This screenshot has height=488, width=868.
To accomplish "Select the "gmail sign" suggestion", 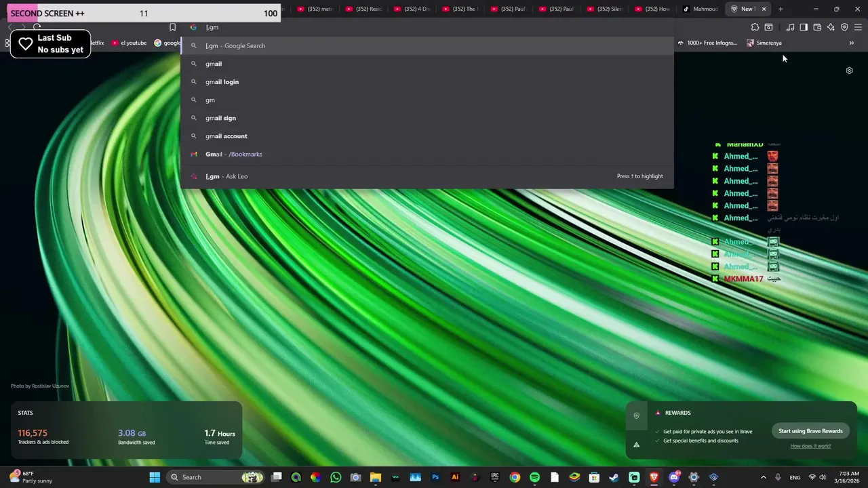I will click(427, 118).
